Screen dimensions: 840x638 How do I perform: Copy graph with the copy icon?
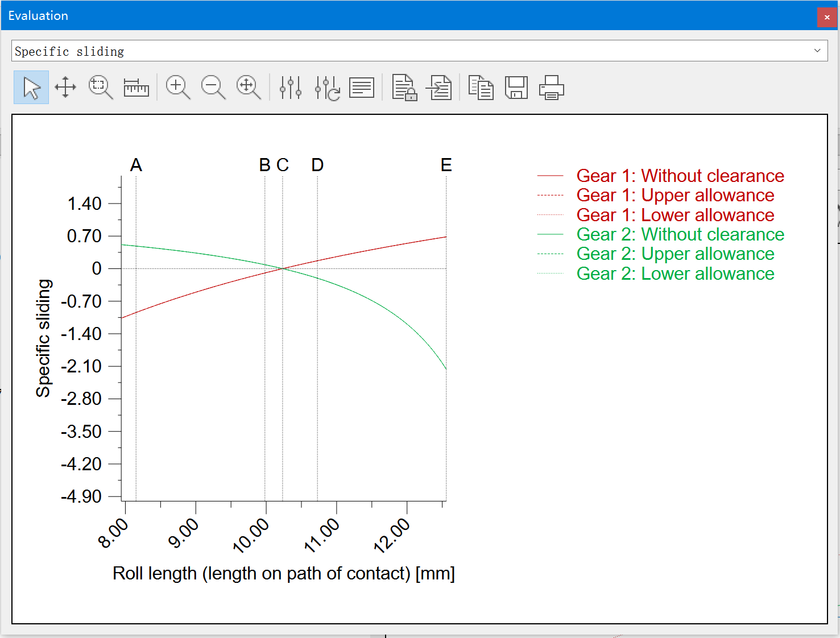[x=481, y=88]
